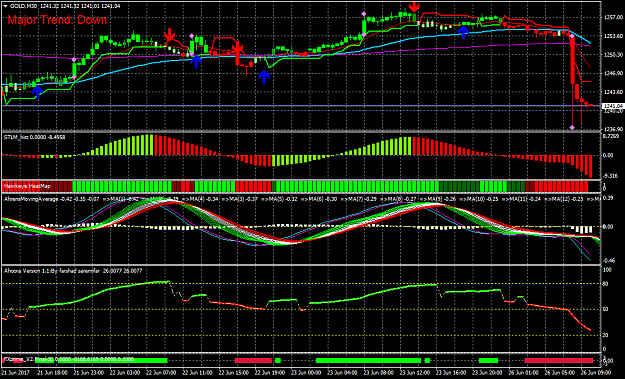Click the 1243.60 price axis label
Image resolution: width=625 pixels, height=379 pixels.
tap(613, 92)
